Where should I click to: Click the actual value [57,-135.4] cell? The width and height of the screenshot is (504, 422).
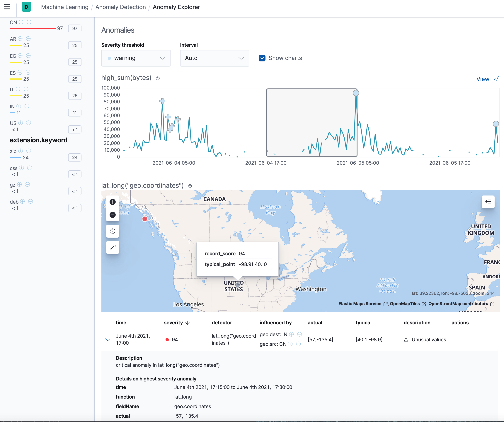320,339
